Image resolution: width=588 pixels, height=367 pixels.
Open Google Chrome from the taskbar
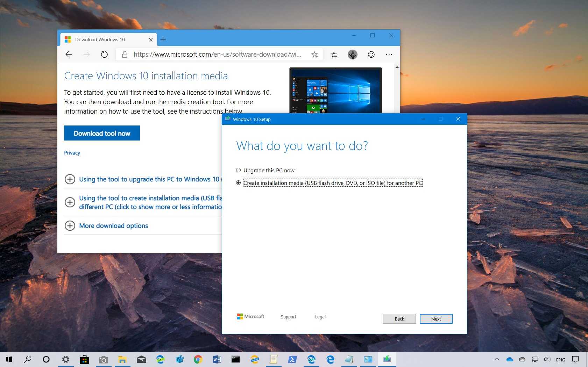[x=198, y=359]
